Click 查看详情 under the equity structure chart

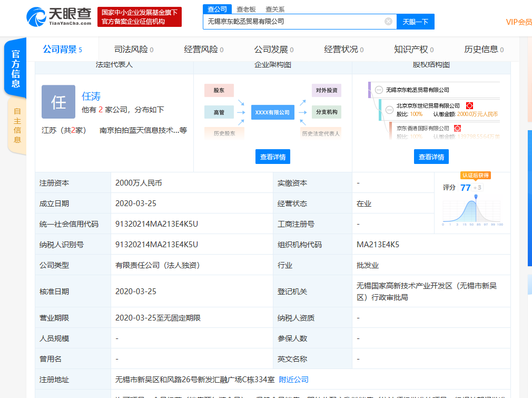point(432,157)
